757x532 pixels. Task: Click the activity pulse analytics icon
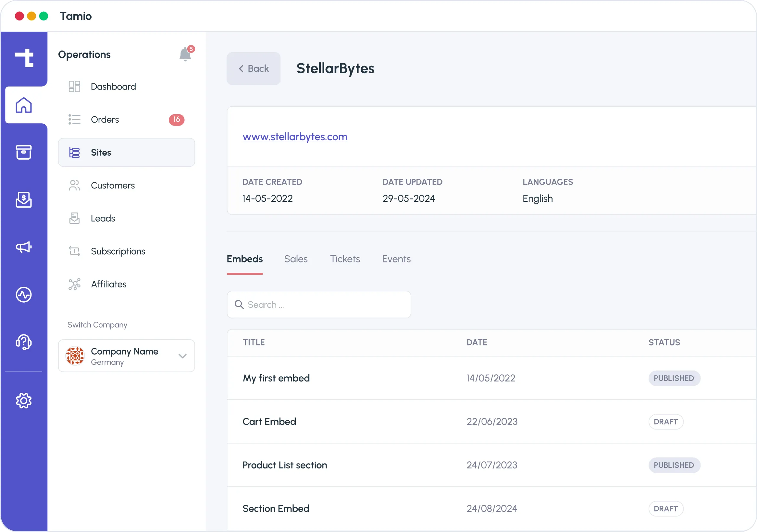tap(24, 295)
